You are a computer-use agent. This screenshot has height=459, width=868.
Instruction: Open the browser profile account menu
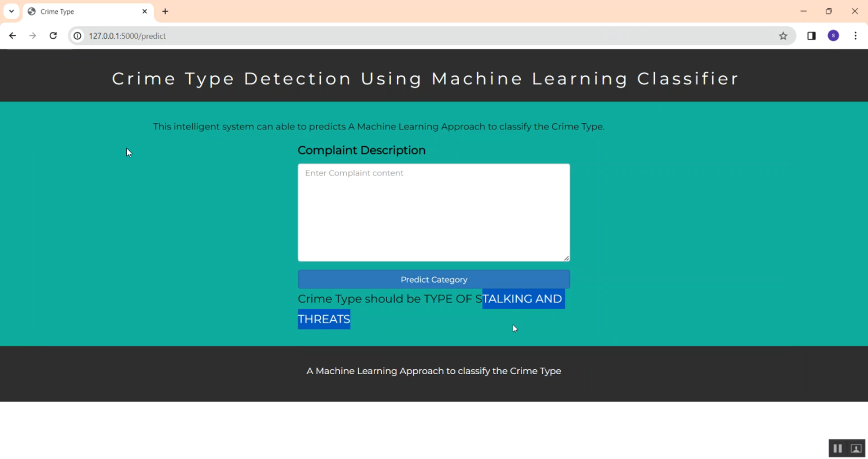[x=833, y=35]
